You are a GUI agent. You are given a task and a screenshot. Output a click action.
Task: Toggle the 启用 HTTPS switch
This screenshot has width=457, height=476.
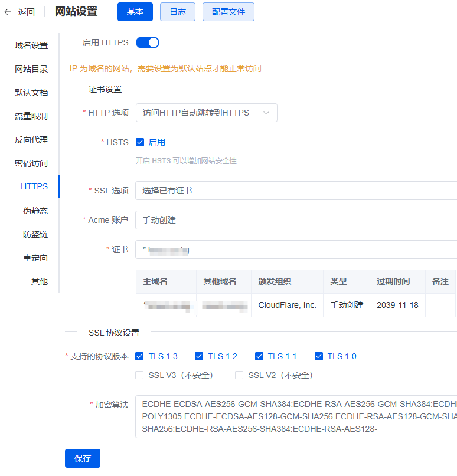click(148, 42)
